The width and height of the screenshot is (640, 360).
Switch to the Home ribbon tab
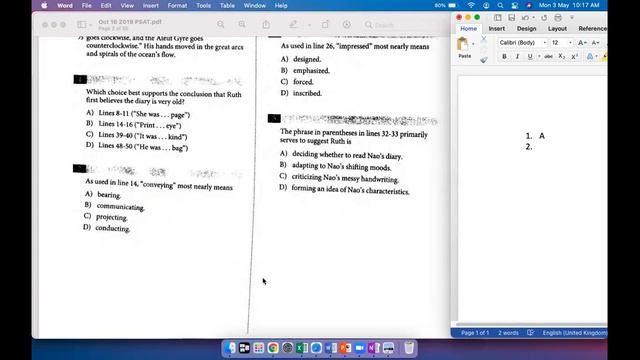[468, 29]
